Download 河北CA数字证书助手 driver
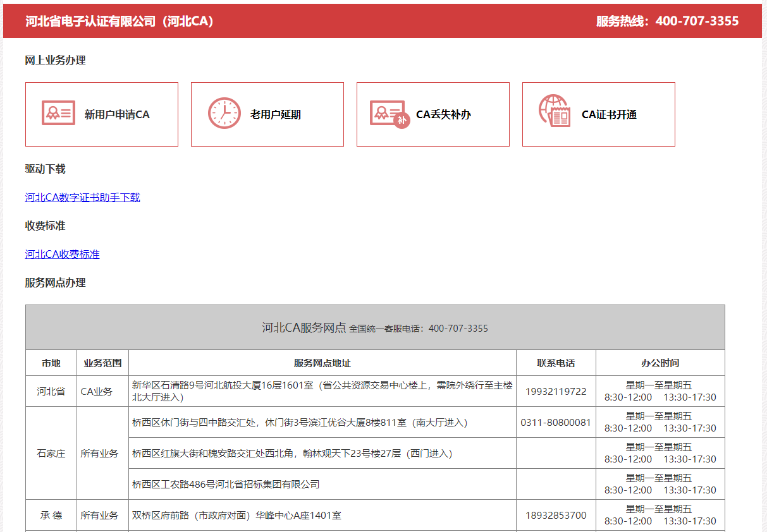 coord(82,197)
